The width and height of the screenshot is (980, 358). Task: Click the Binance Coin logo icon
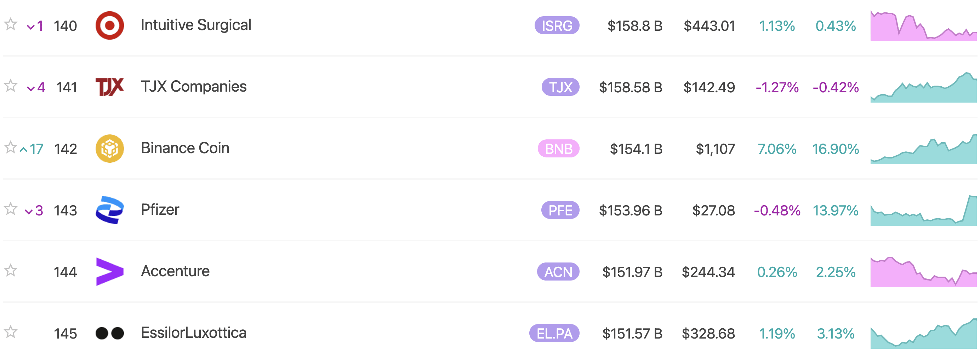coord(109,149)
